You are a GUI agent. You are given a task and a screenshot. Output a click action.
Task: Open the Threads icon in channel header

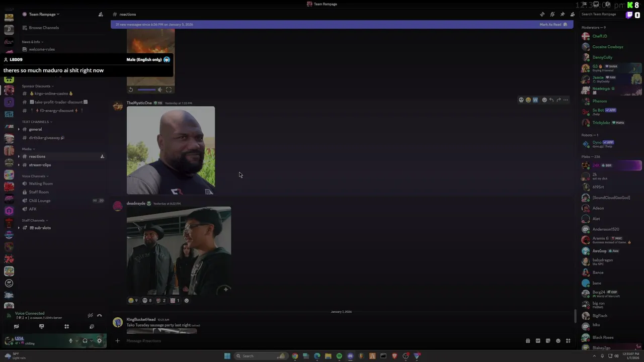[x=542, y=14]
